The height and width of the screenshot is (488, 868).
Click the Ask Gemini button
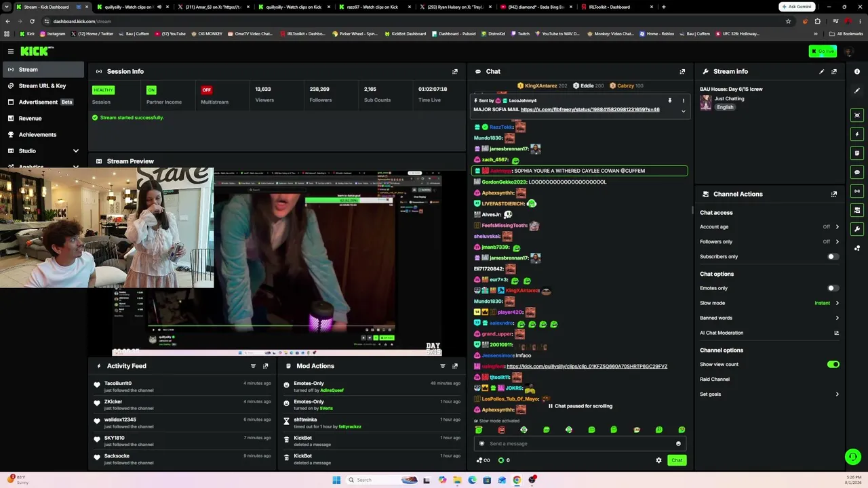coord(797,7)
